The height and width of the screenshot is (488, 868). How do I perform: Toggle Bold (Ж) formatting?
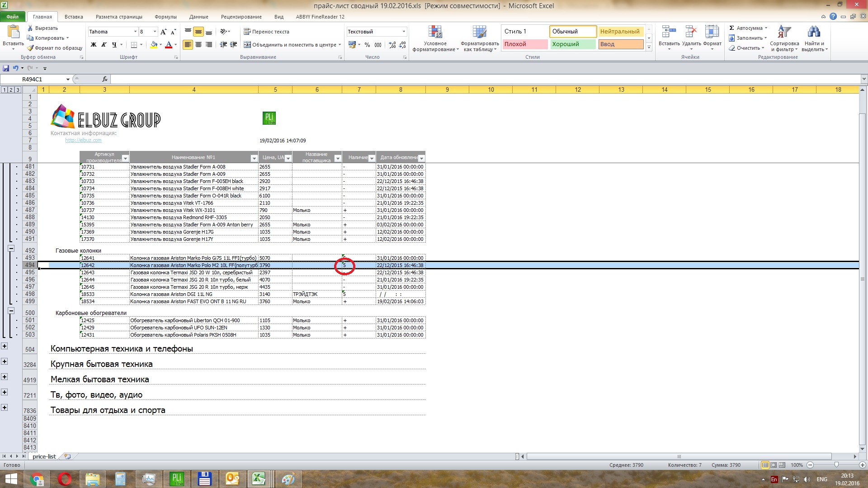(x=94, y=45)
